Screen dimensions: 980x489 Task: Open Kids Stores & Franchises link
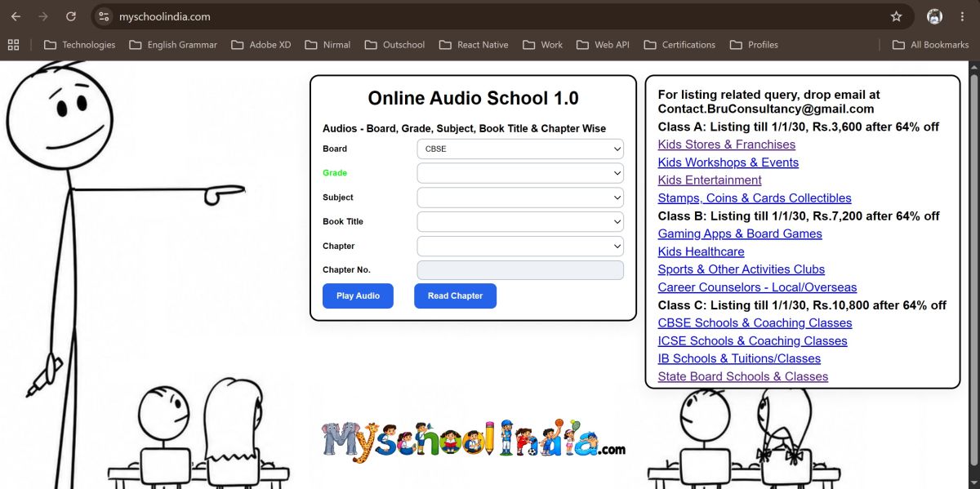(727, 144)
